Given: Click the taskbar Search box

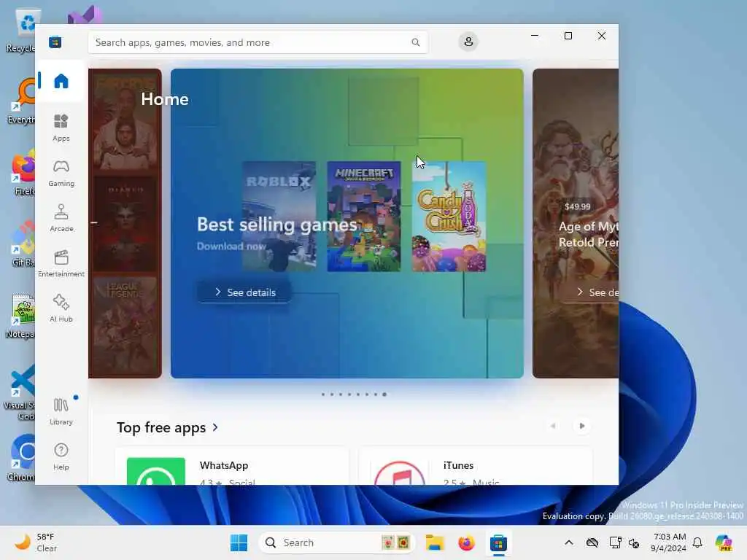Looking at the screenshot, I should point(336,542).
